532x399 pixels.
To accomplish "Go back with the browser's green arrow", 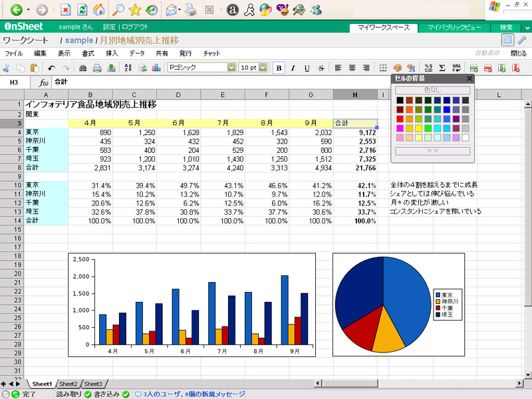I will 16,10.
